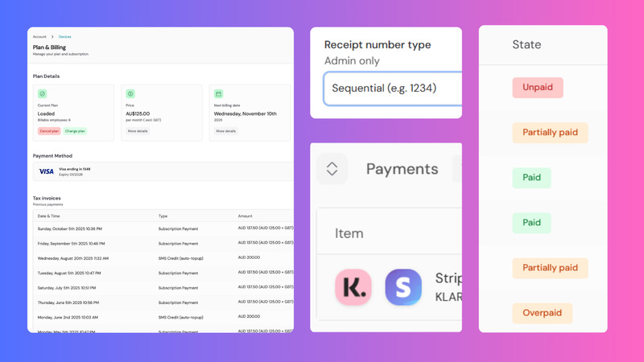Click the AUD 137.50 amount for October 5th
Screen dimensions: 644x362
(x=266, y=228)
